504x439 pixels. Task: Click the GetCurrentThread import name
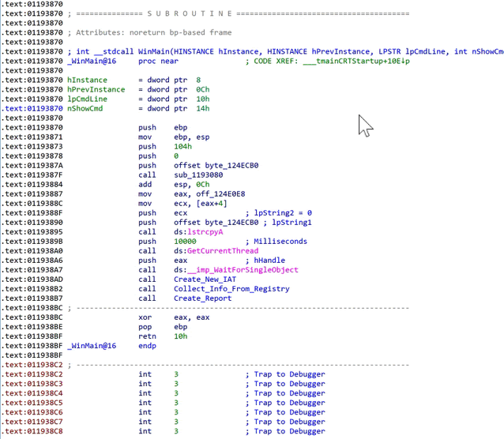click(223, 251)
